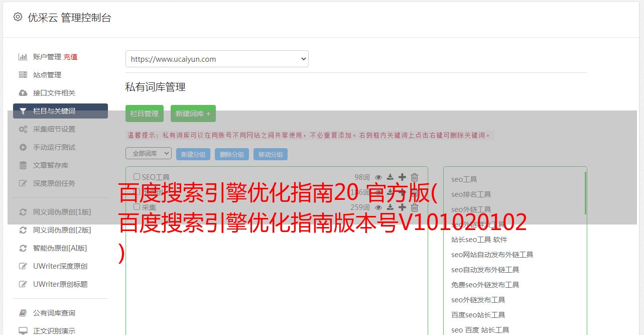
Task: View 采集 library words via eye icon
Action: (378, 207)
